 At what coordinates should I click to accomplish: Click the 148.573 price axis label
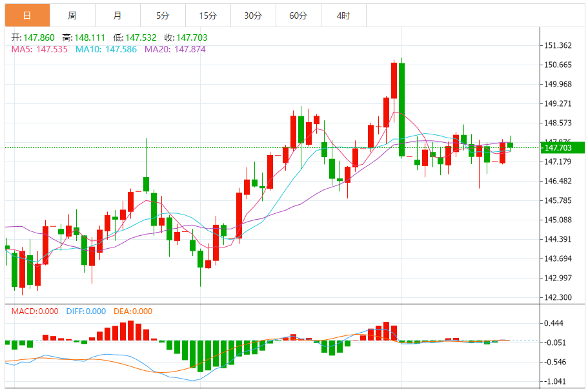(x=558, y=123)
